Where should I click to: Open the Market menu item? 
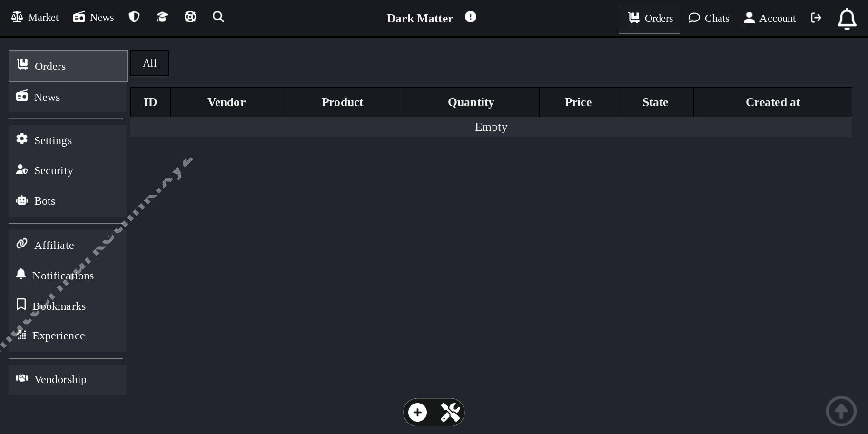(35, 17)
